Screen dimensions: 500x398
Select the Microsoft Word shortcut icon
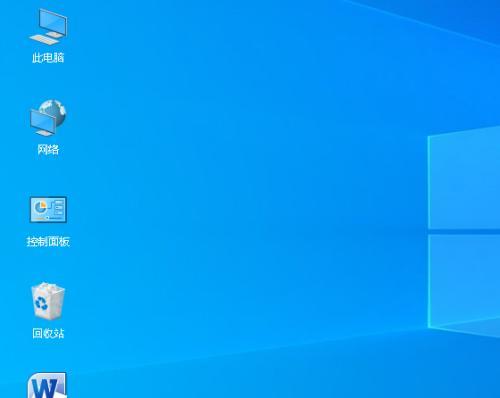coord(47,385)
